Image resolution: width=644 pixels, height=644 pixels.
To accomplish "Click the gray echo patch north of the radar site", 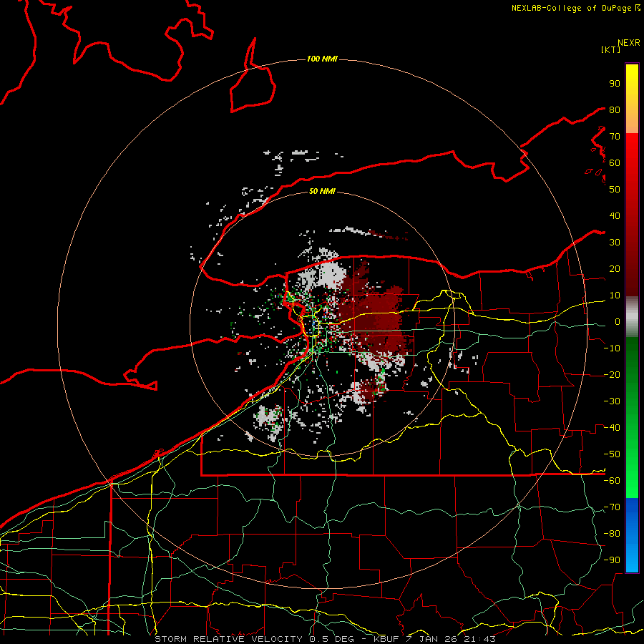I will coord(331,273).
